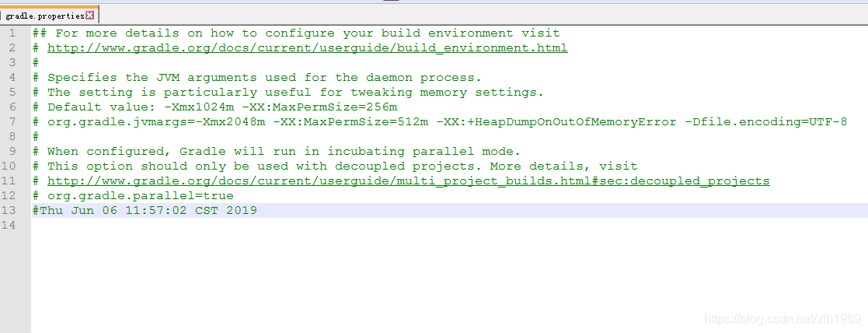The image size is (868, 333).
Task: Close the gradle.properties tab
Action: pos(90,16)
